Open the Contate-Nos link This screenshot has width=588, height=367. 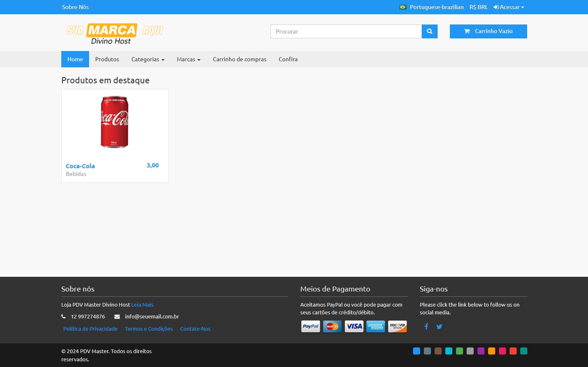(195, 329)
